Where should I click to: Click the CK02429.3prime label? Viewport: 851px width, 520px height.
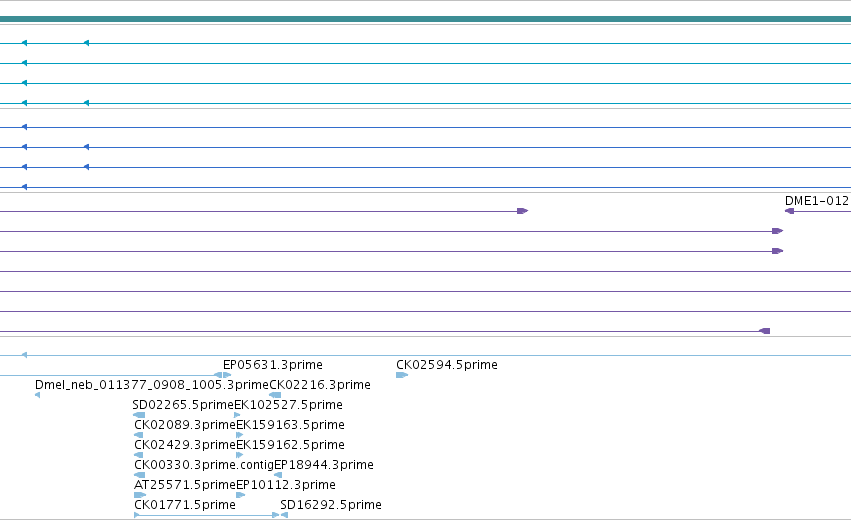[185, 445]
